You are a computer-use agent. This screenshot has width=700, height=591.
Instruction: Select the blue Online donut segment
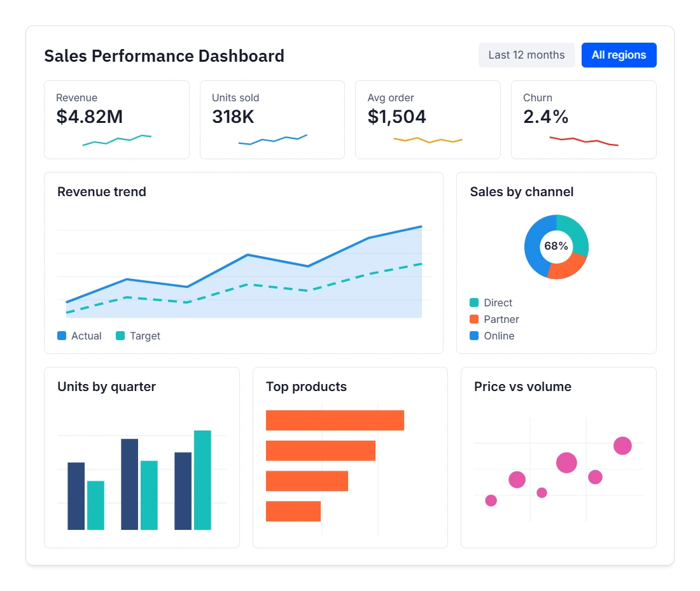pyautogui.click(x=534, y=250)
